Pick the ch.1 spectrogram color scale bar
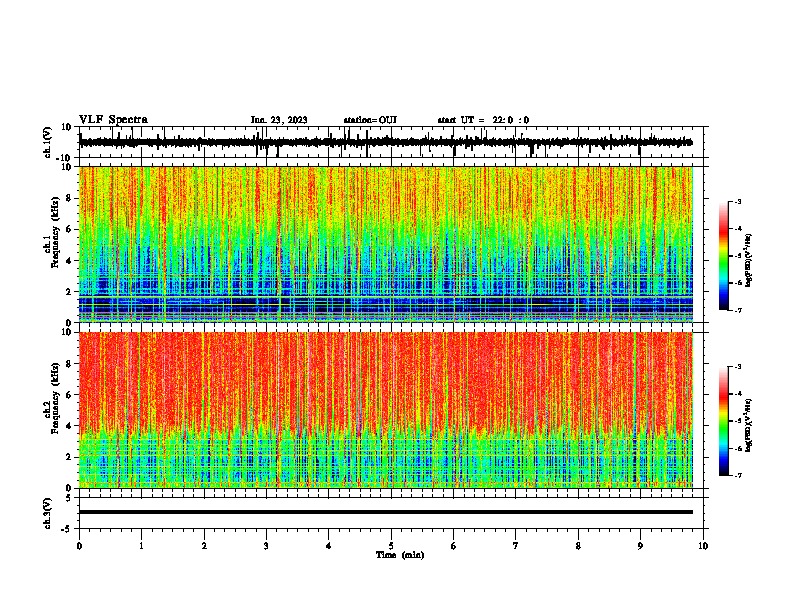The image size is (792, 612). pos(724,256)
